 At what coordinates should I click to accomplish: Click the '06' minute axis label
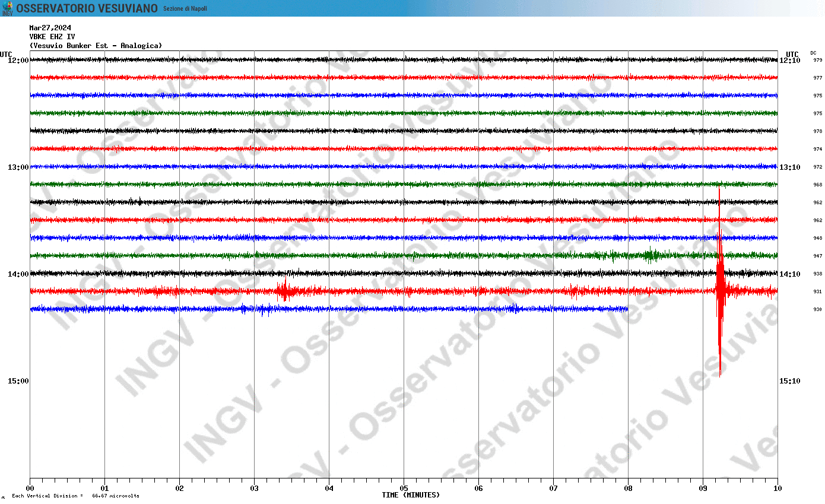pyautogui.click(x=478, y=489)
